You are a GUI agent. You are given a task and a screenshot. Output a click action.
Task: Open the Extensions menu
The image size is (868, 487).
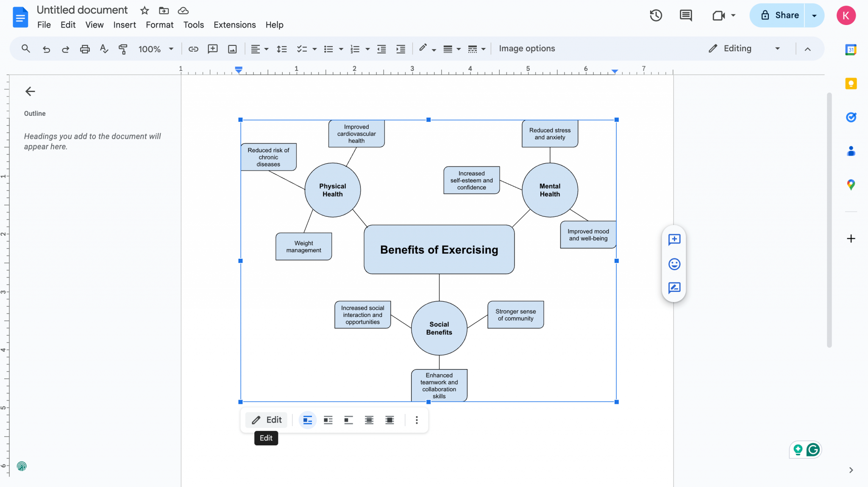pos(234,25)
